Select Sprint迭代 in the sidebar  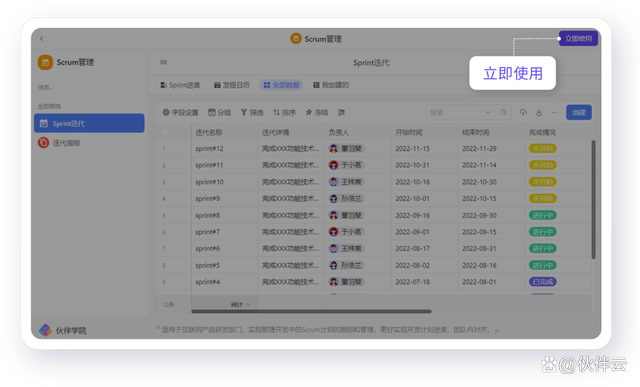[89, 123]
